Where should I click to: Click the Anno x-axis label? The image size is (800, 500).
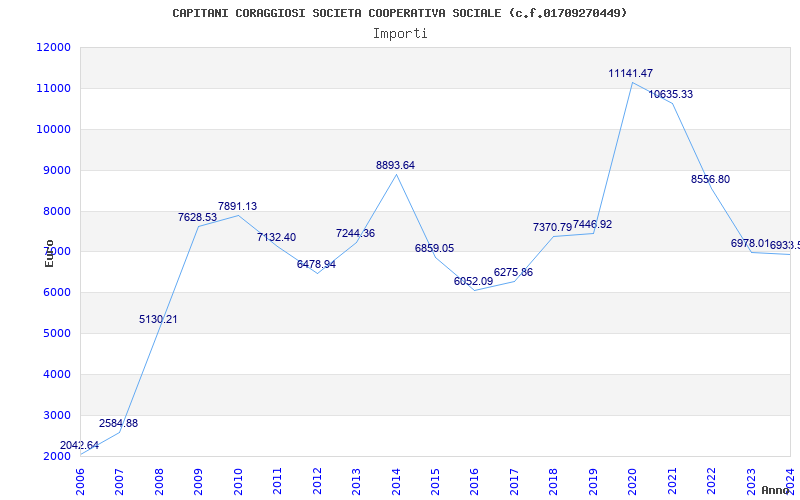pyautogui.click(x=775, y=490)
